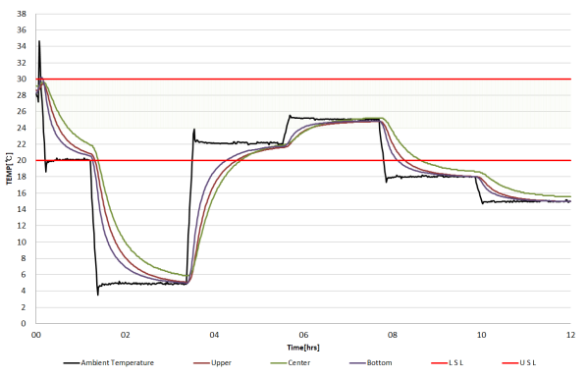Viewport: 588px width, 377px height.
Task: Select the Time[hrs] axis title
Action: point(303,348)
